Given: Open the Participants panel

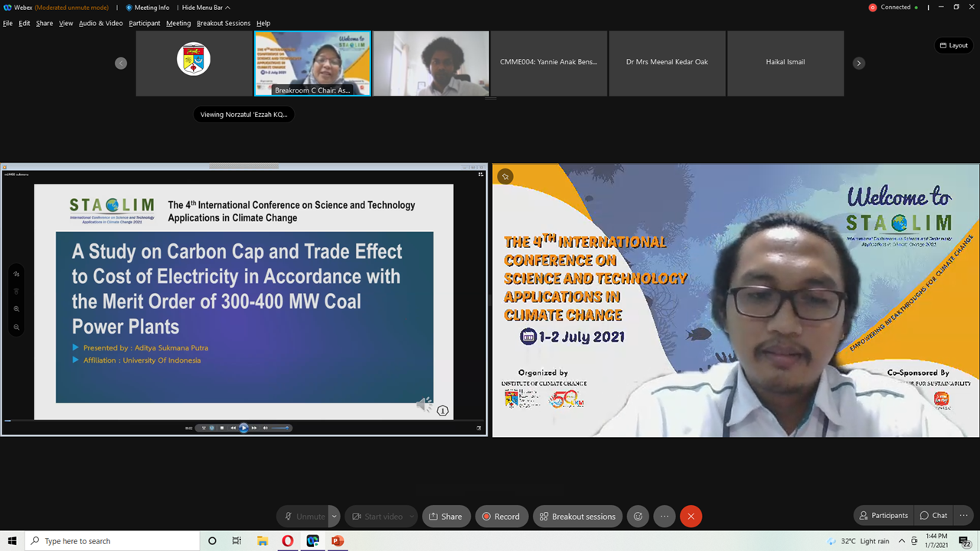Looking at the screenshot, I should (x=884, y=515).
